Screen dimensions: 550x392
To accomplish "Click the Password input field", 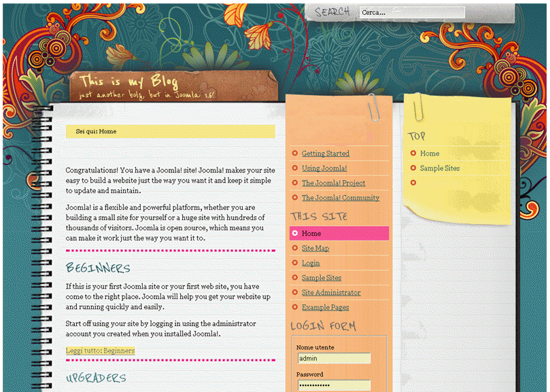I will coord(334,385).
